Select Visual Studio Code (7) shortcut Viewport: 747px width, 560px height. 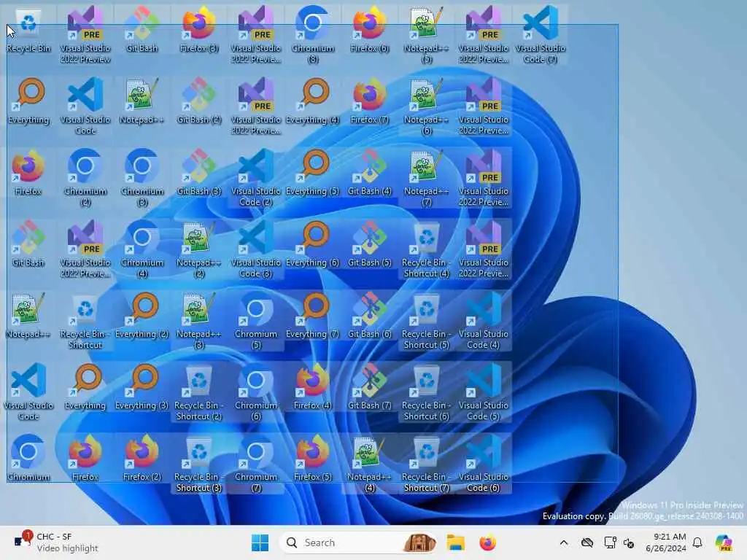[x=541, y=35]
